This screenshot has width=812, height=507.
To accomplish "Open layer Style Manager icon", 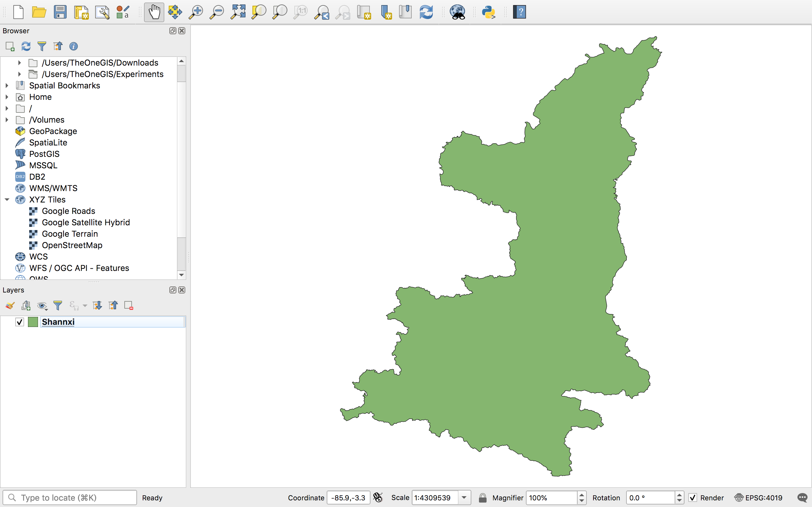I will pos(123,12).
